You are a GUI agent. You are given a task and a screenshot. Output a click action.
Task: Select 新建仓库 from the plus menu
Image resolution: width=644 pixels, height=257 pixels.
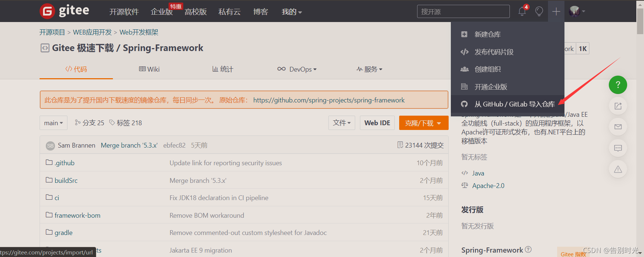pyautogui.click(x=508, y=34)
